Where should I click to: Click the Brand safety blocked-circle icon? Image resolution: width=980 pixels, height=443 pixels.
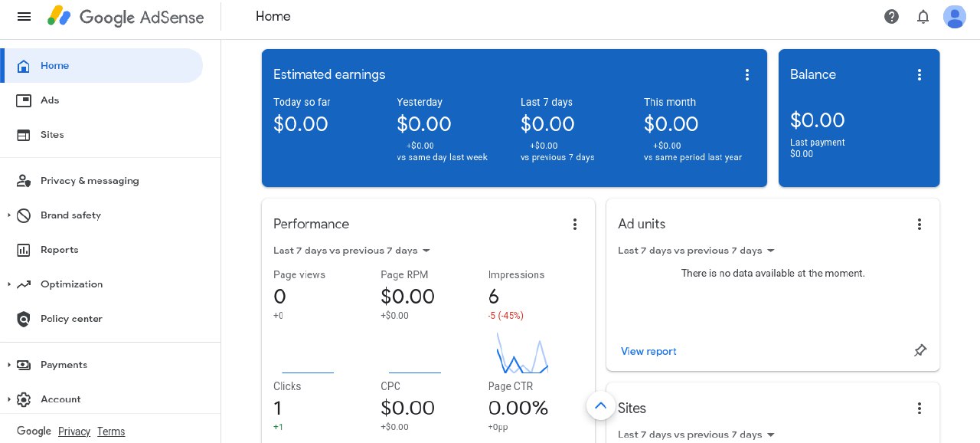[x=24, y=215]
